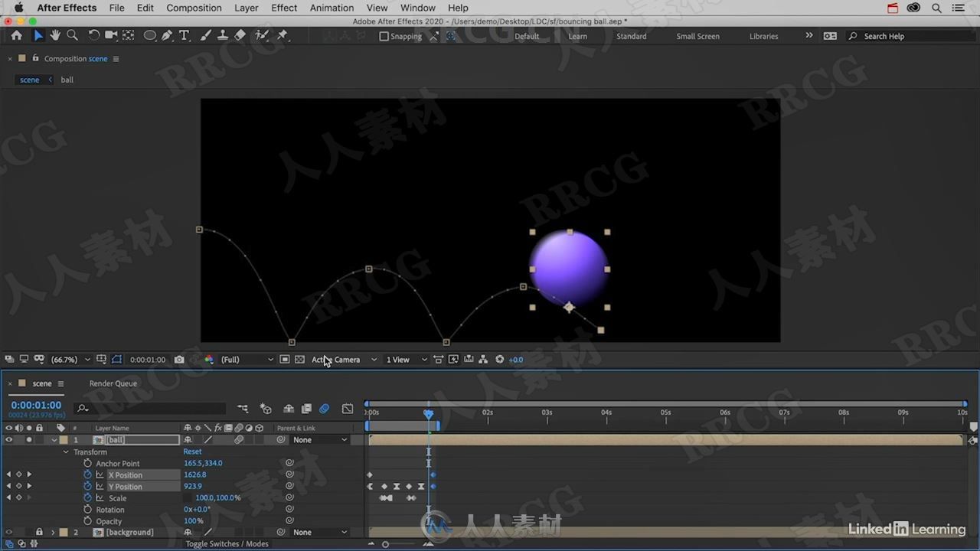
Task: Click the composition flowchart icon in viewer
Action: click(483, 360)
